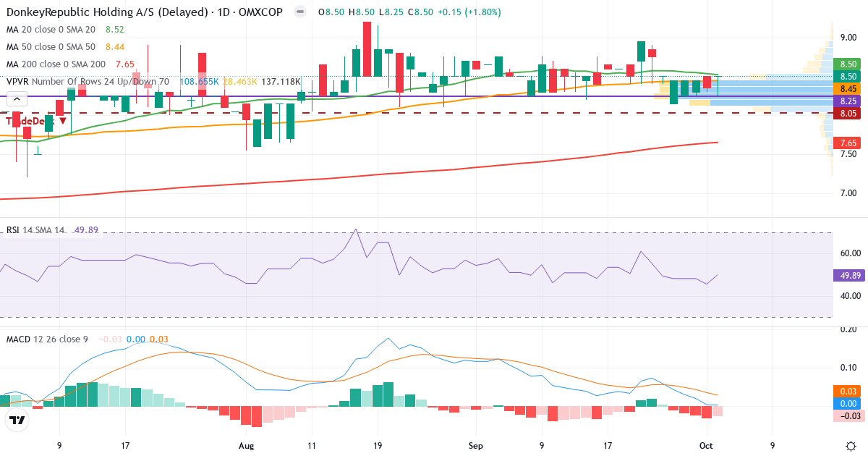Click the 7.00 price scale tick
This screenshot has height=456, width=868.
tap(848, 193)
